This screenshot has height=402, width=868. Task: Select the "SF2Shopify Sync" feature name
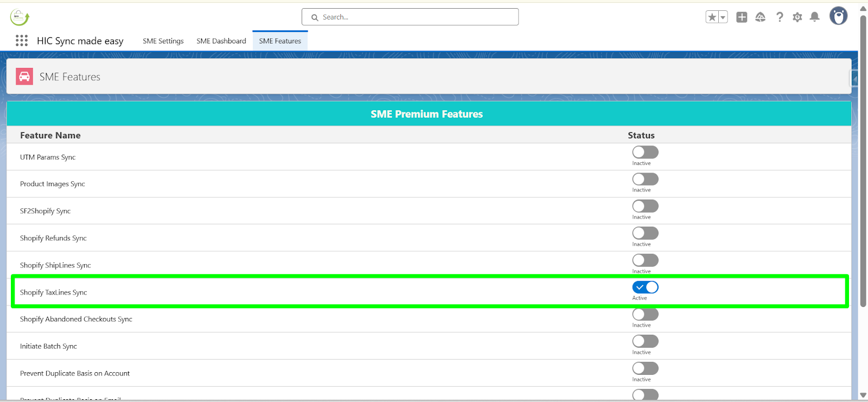[x=46, y=211]
